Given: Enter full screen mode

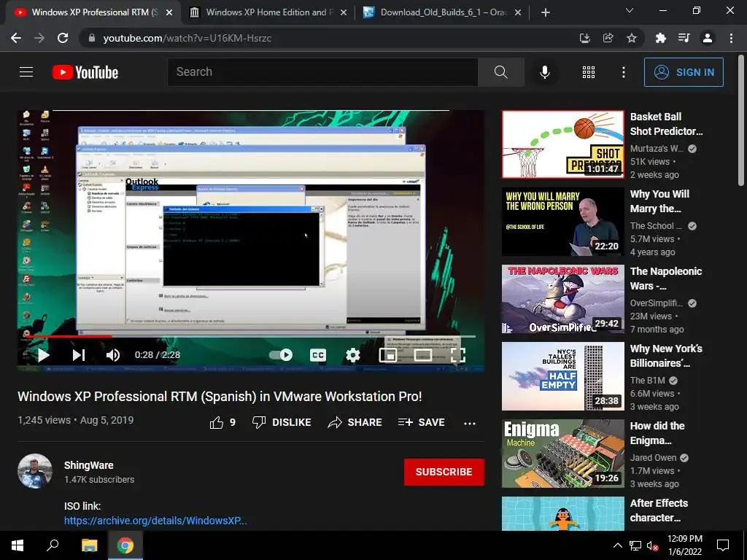Looking at the screenshot, I should [458, 355].
